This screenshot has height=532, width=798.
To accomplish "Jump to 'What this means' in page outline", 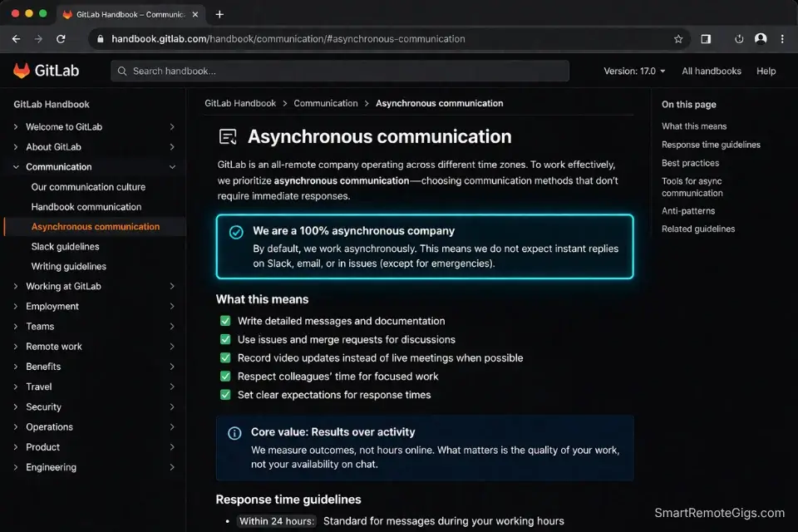I will (x=693, y=126).
